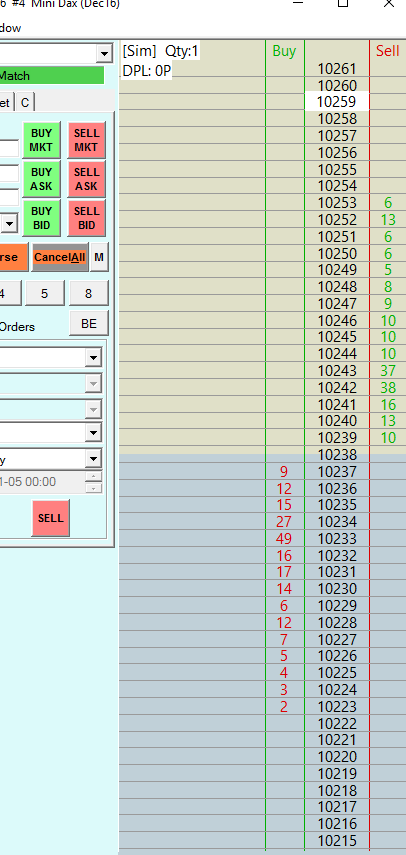
Task: Click buy size 2 at price 10223
Action: 284,707
